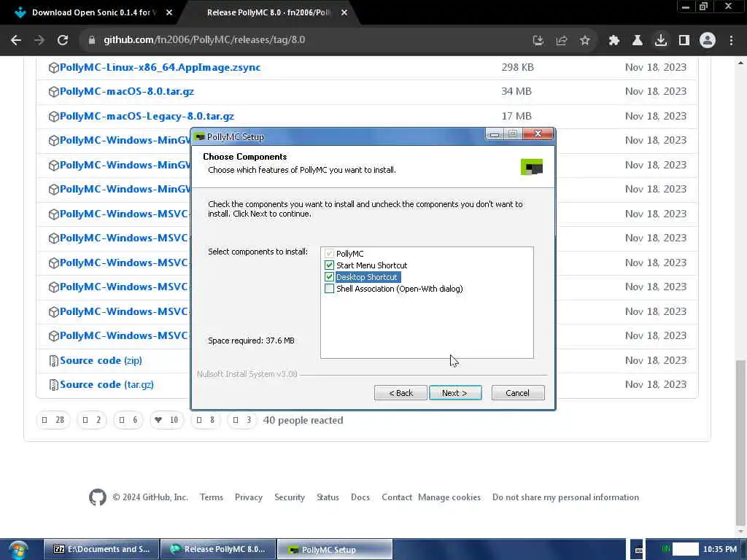Switch to Release PollyMC 8.0 taskbar item
The width and height of the screenshot is (747, 560).
point(218,550)
